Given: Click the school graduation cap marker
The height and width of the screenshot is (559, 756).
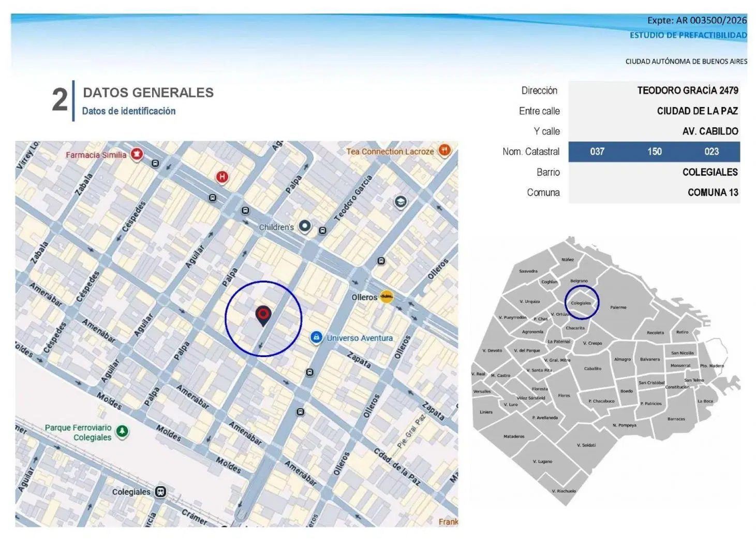Looking at the screenshot, I should (401, 201).
